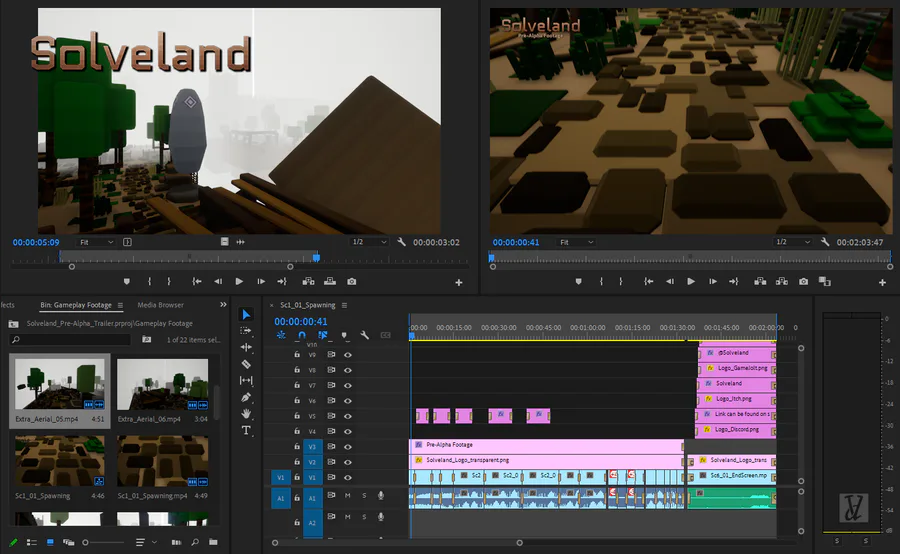
Task: Select the Hand tool
Action: [x=246, y=413]
